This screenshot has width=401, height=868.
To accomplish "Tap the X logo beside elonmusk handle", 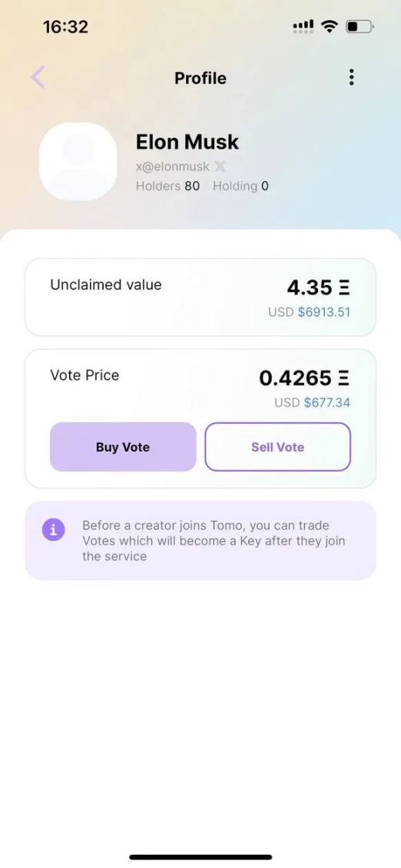I will (x=220, y=166).
